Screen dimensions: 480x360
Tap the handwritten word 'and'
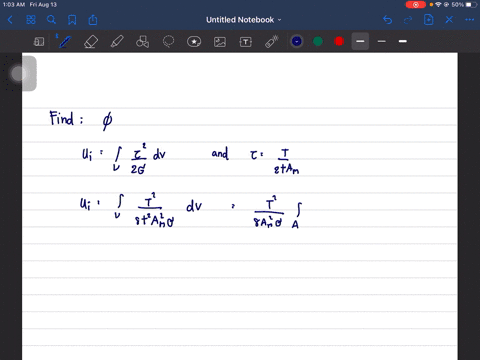click(x=220, y=154)
